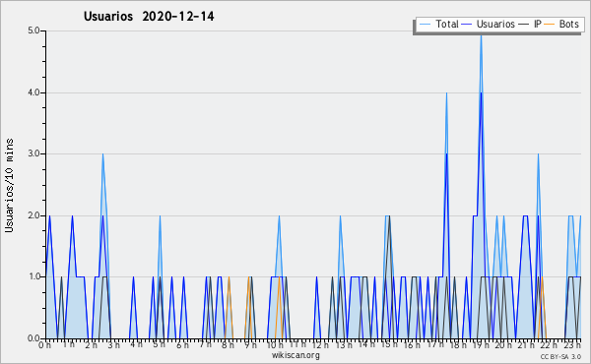
Task: Click the wikiscan.org footer text
Action: pyautogui.click(x=295, y=355)
